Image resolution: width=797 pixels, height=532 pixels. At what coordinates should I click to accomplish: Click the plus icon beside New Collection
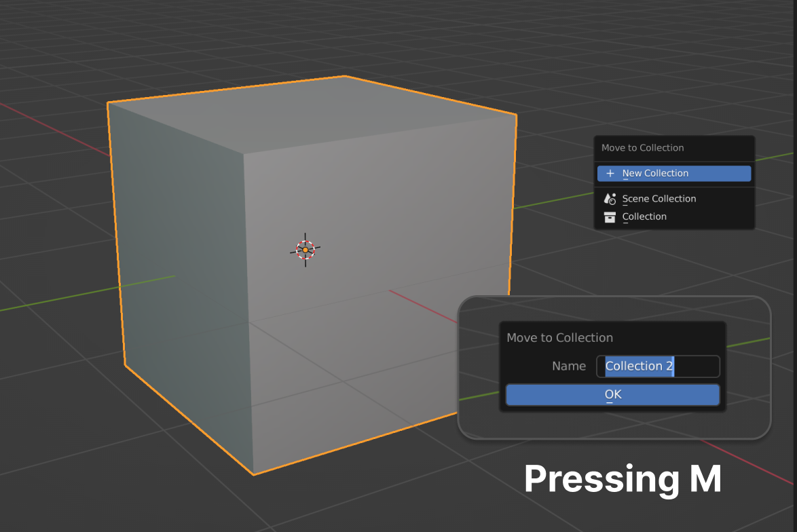[610, 173]
